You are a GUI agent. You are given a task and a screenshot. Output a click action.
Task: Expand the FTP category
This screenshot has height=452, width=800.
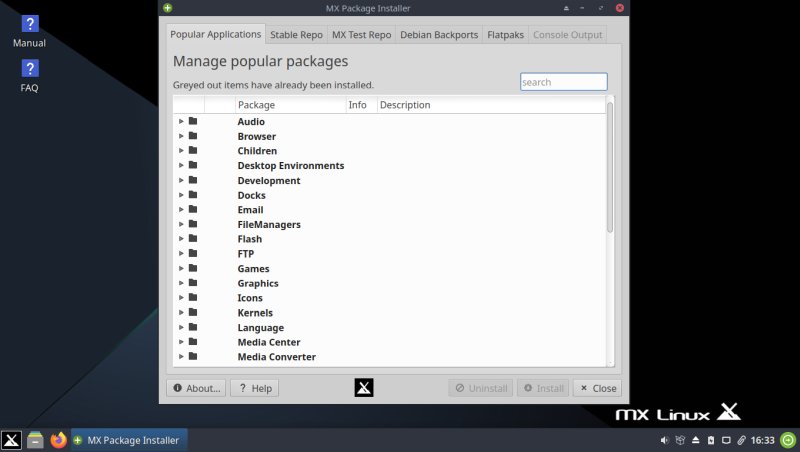(181, 254)
